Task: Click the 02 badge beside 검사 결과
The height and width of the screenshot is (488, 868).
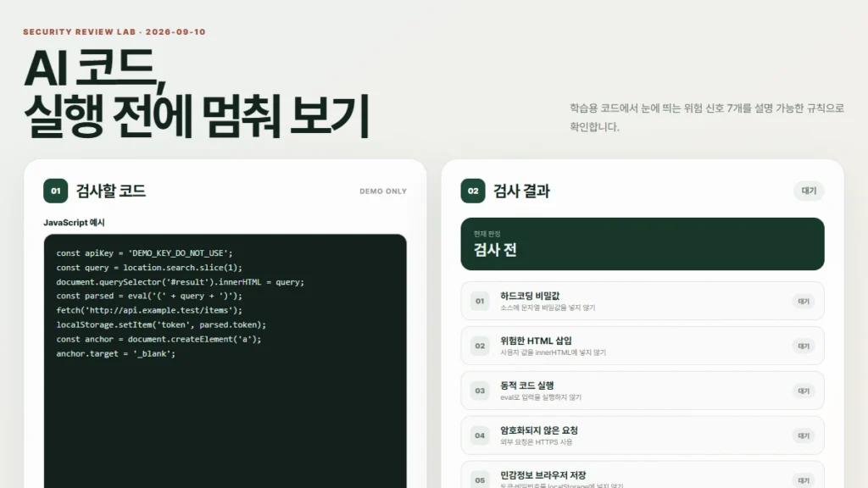Action: [473, 191]
